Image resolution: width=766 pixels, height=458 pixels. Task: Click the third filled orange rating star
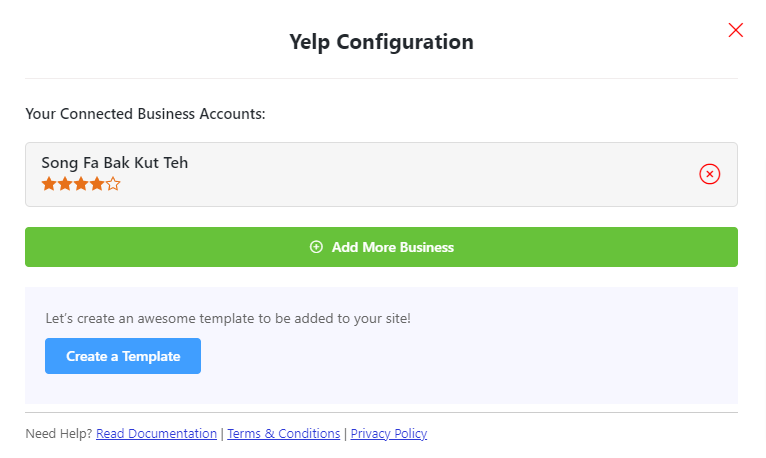pos(81,184)
